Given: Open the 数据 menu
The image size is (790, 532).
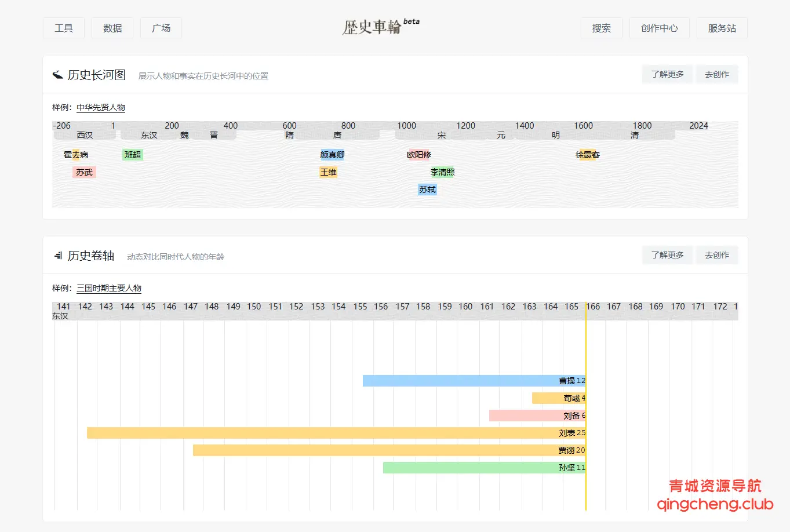Looking at the screenshot, I should 112,28.
